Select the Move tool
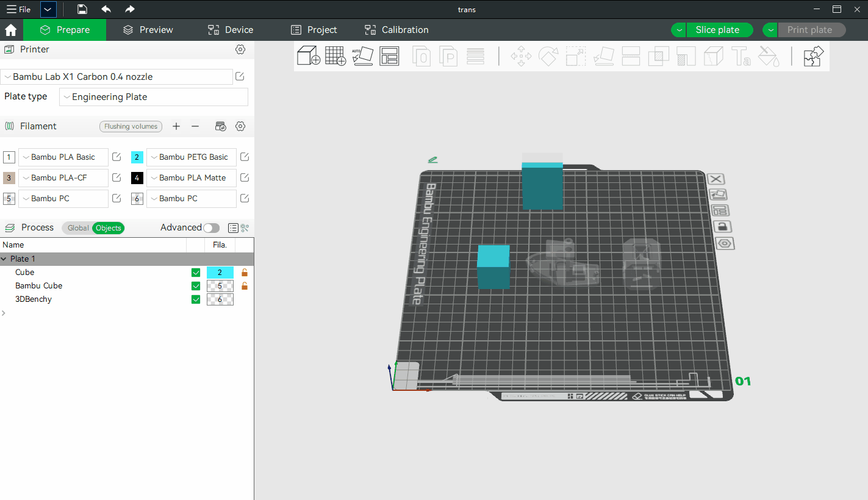Screen dimensions: 868x500 pos(521,56)
